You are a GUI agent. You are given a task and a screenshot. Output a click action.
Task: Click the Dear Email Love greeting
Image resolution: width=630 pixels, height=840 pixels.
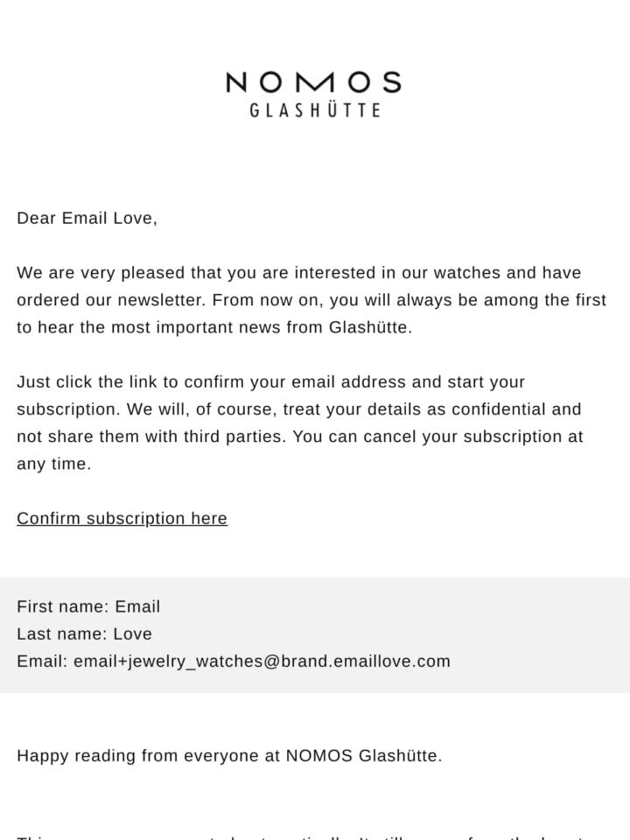(87, 218)
